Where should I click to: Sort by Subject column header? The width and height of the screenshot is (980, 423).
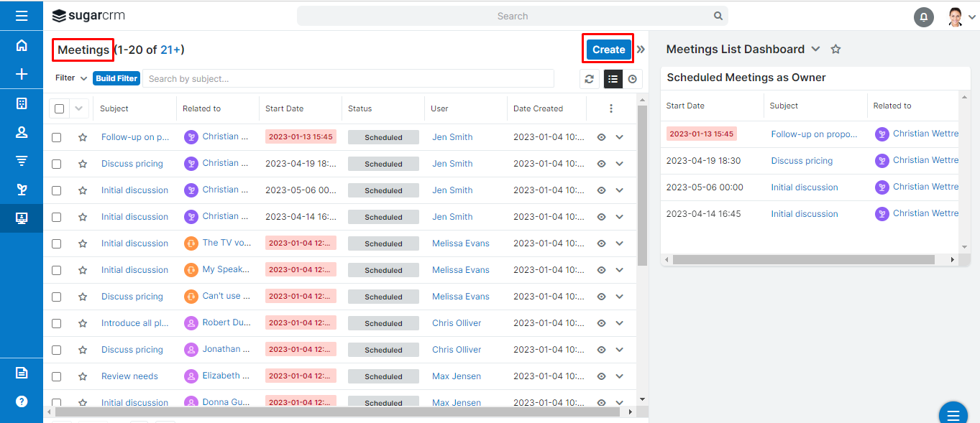tap(114, 109)
